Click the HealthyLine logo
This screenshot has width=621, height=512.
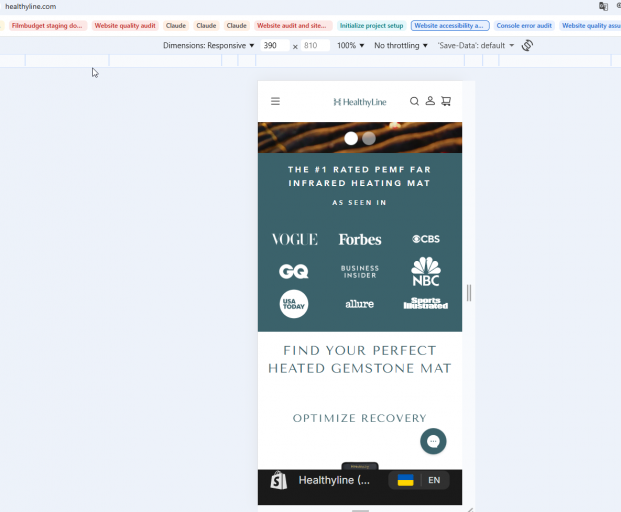tap(360, 102)
